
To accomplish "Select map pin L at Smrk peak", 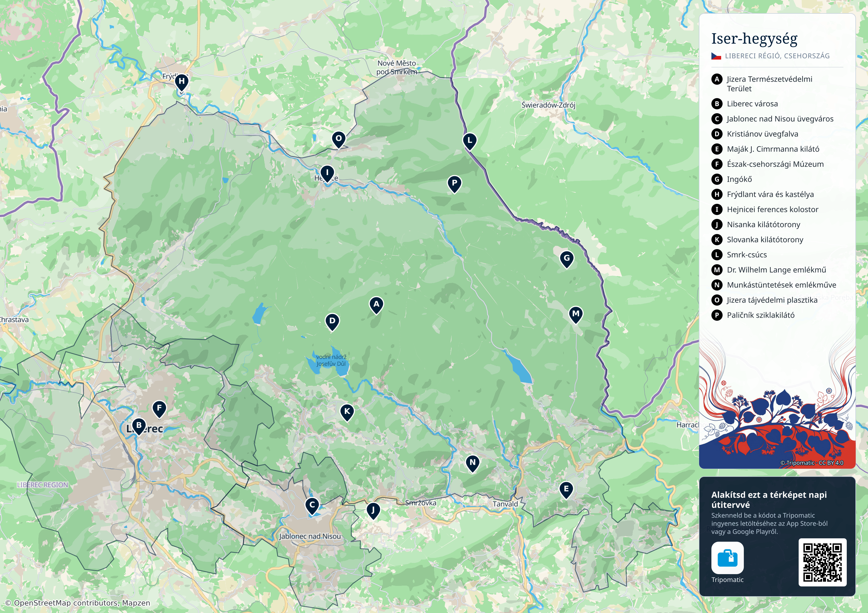I will (470, 142).
